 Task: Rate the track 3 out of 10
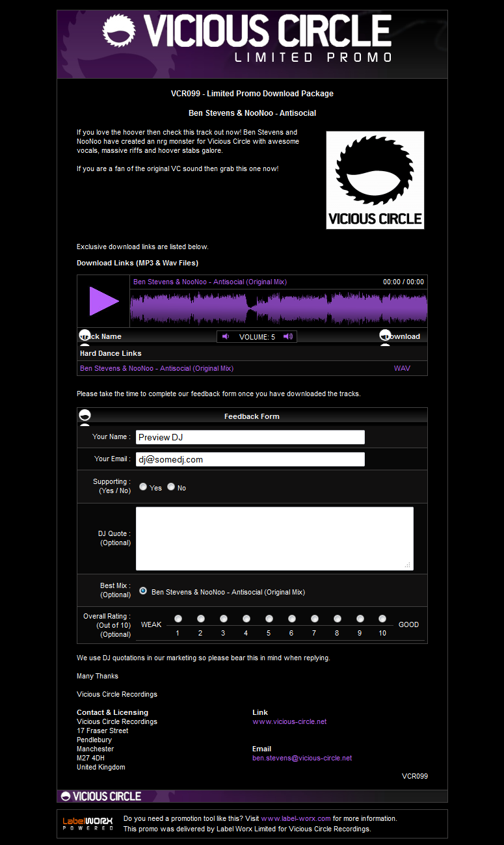(224, 619)
